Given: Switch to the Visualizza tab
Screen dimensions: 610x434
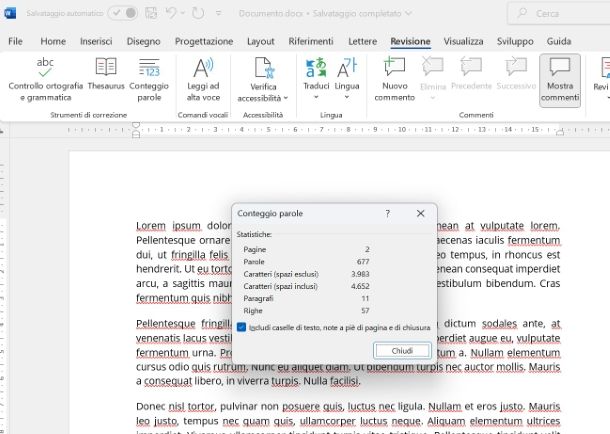Looking at the screenshot, I should tap(463, 41).
